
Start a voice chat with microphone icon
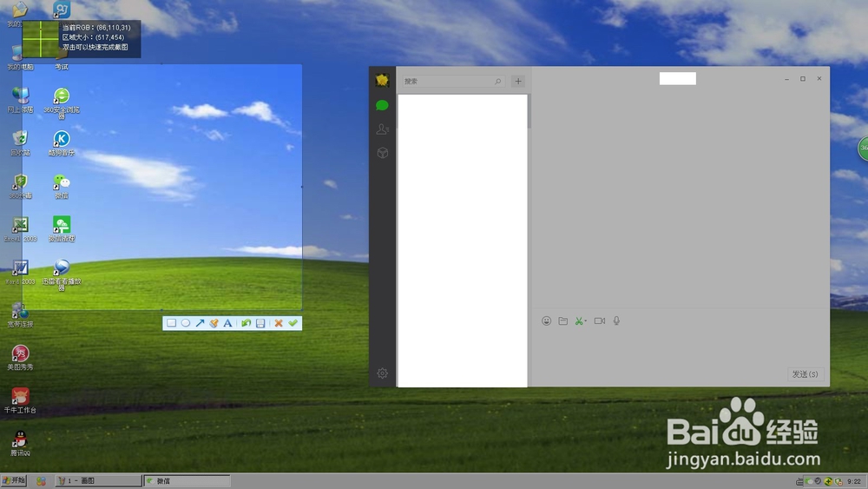616,320
